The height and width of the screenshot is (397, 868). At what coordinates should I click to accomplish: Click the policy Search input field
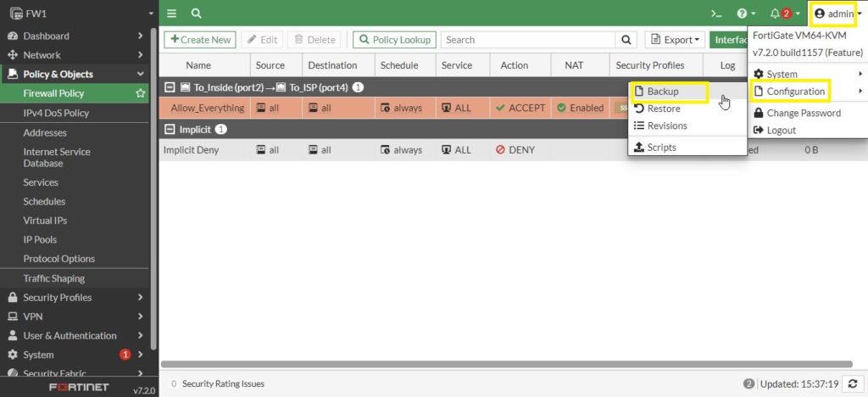527,40
